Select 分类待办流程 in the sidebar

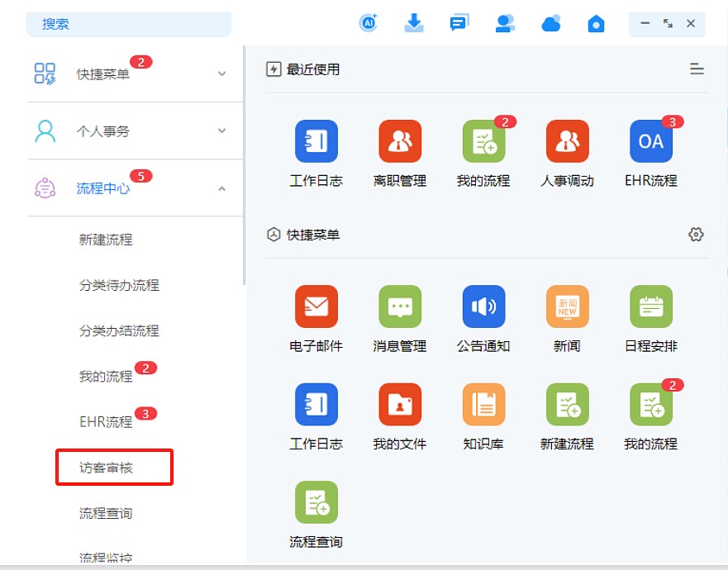[x=119, y=285]
